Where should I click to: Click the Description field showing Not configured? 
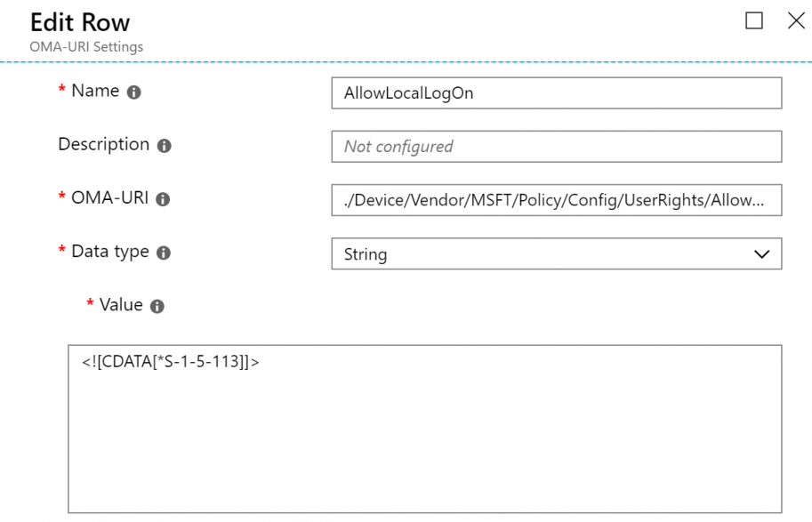click(556, 147)
